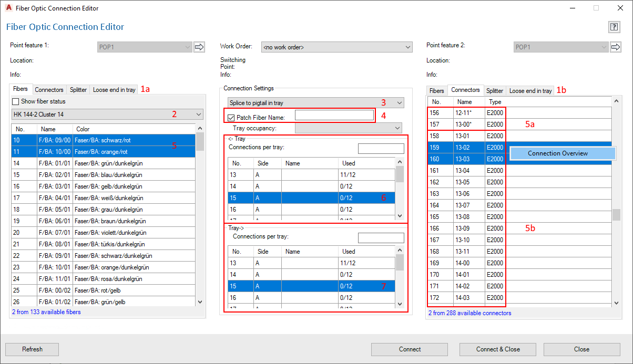Open the help question mark icon
The height and width of the screenshot is (364, 633).
[x=614, y=27]
